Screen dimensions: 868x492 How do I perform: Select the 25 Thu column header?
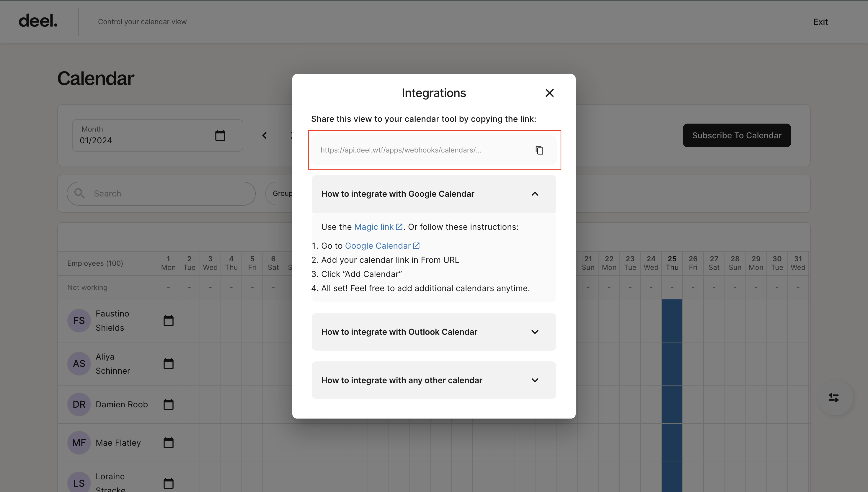click(672, 263)
